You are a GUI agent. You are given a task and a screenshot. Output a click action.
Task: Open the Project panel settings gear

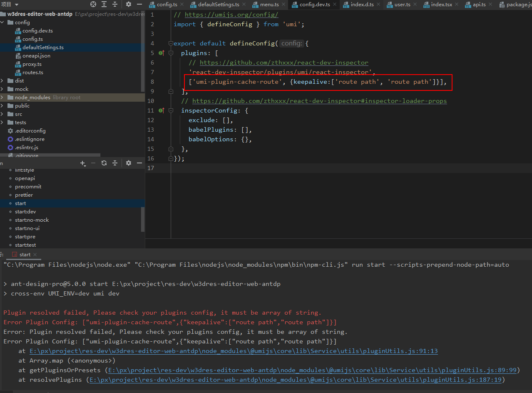tap(128, 5)
